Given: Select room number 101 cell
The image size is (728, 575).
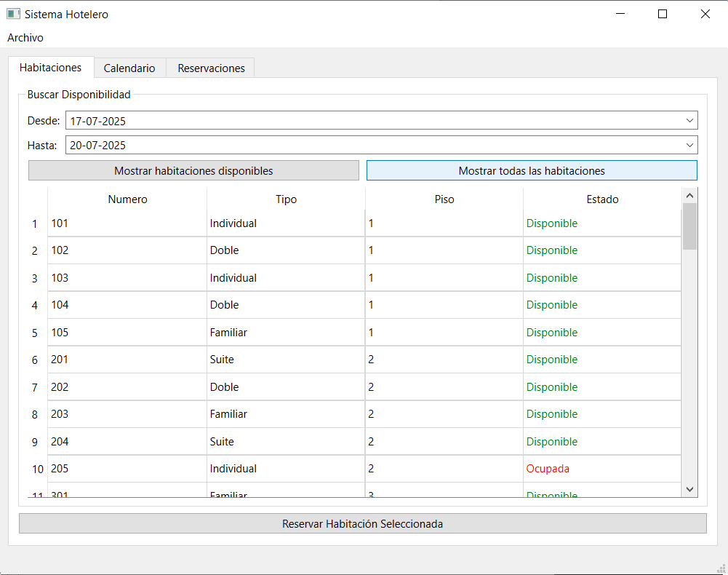Looking at the screenshot, I should point(127,223).
